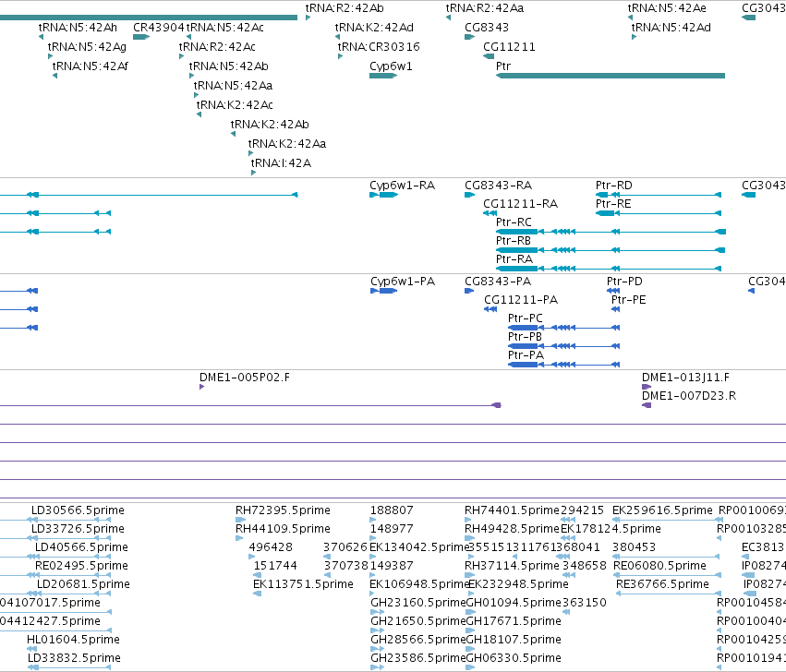This screenshot has width=786, height=672.
Task: Select the tRNA:N5:42Aa label
Action: click(x=233, y=86)
